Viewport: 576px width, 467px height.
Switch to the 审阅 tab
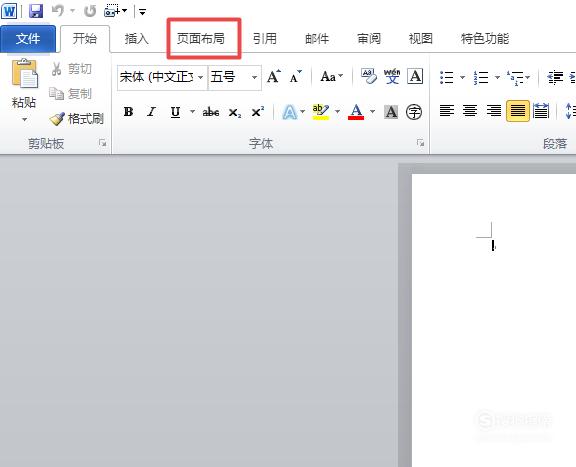(x=369, y=39)
